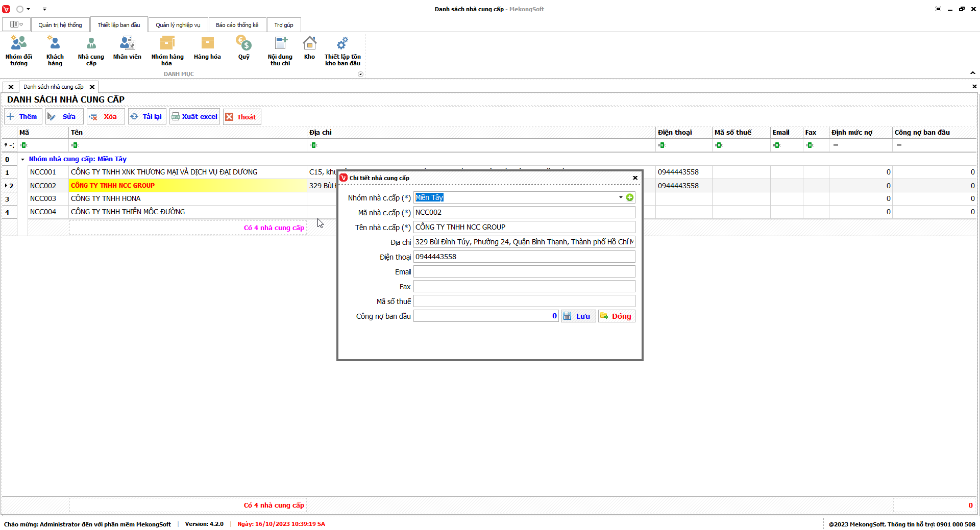Click the Xuất excel export button
Screen dimensions: 980x530
pyautogui.click(x=194, y=117)
